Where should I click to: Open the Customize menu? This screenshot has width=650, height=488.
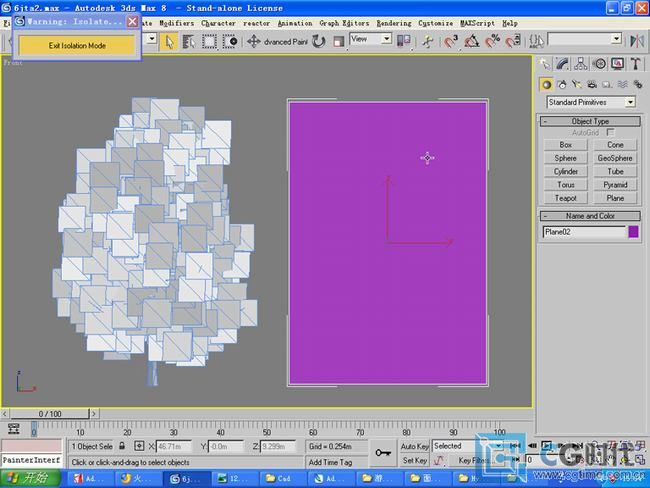coord(435,23)
